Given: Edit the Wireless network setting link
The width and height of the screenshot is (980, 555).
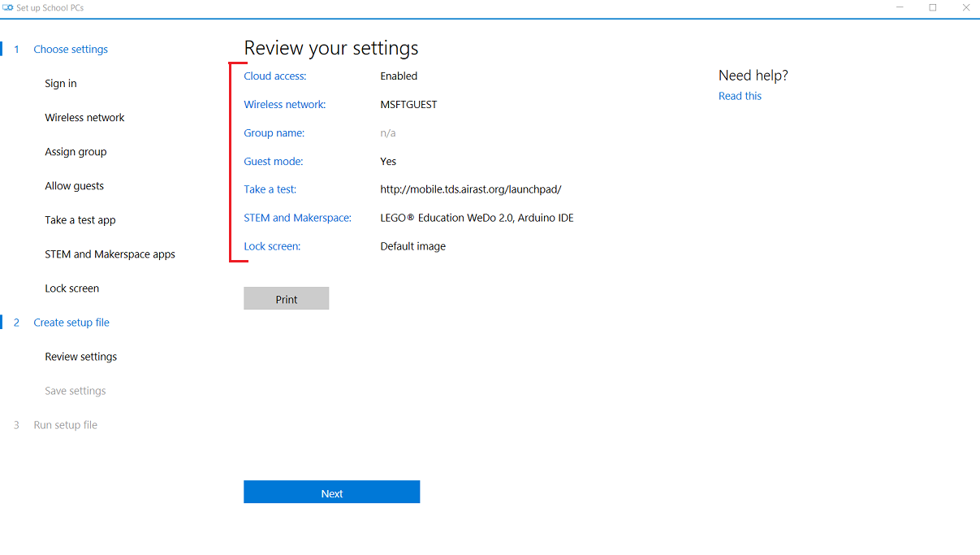Looking at the screenshot, I should click(x=284, y=105).
